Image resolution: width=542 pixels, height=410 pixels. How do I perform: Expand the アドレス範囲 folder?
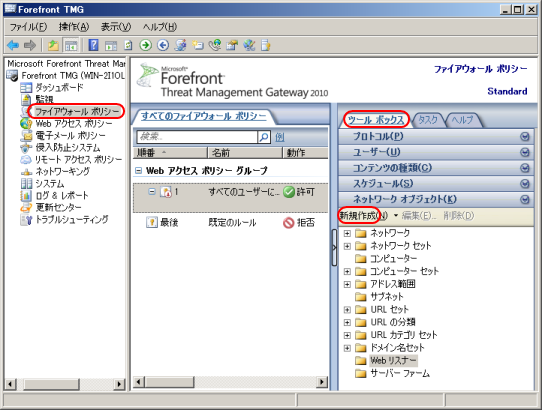point(347,285)
